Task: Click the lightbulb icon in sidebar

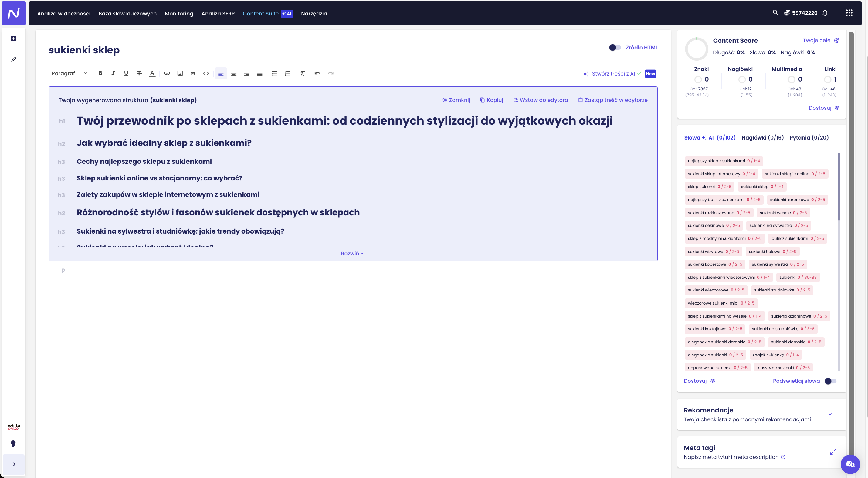Action: [13, 444]
